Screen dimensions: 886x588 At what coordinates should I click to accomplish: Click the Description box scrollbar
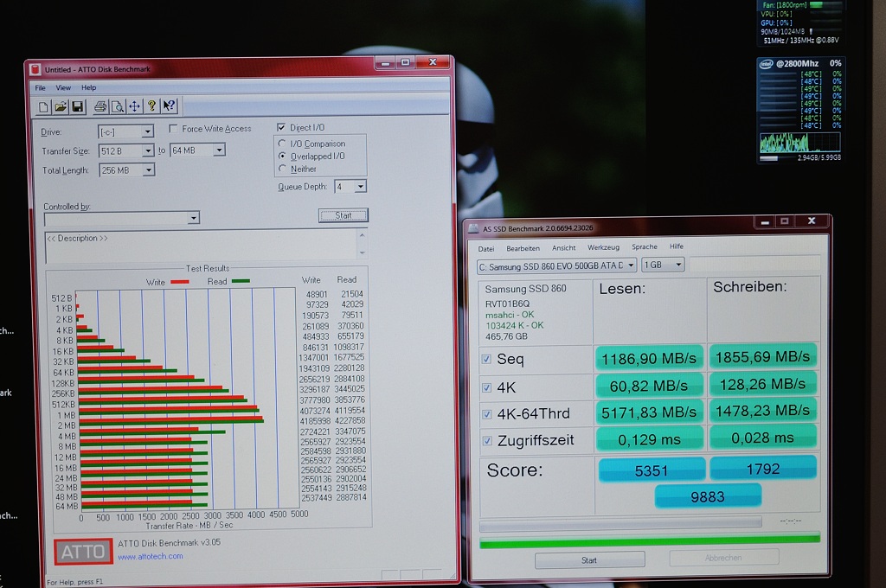coord(363,244)
